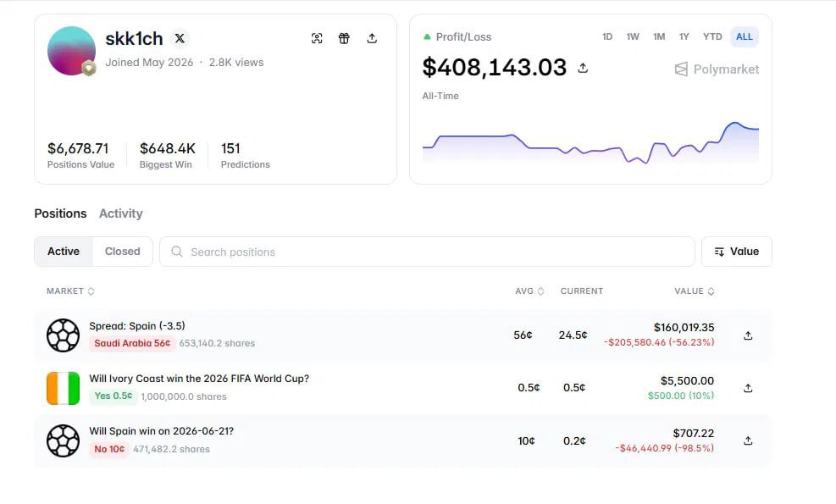
Task: Click the 471,482.2 shares text
Action: click(171, 449)
